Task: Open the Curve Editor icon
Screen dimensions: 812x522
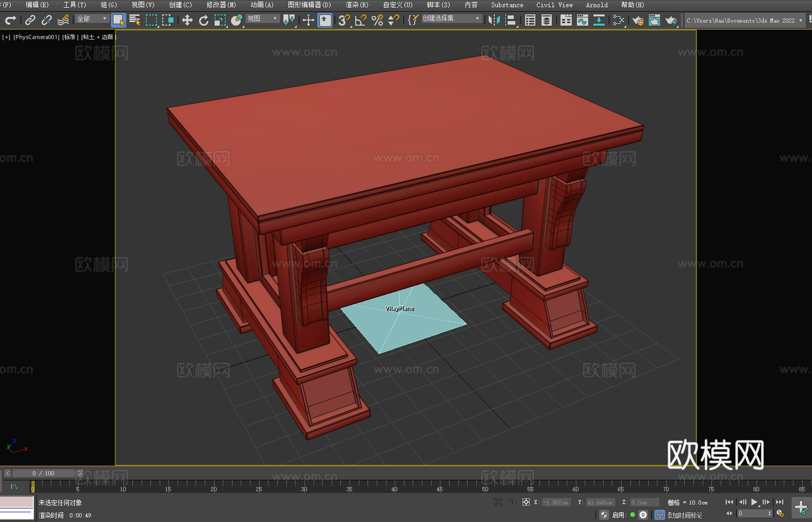Action: [x=582, y=21]
